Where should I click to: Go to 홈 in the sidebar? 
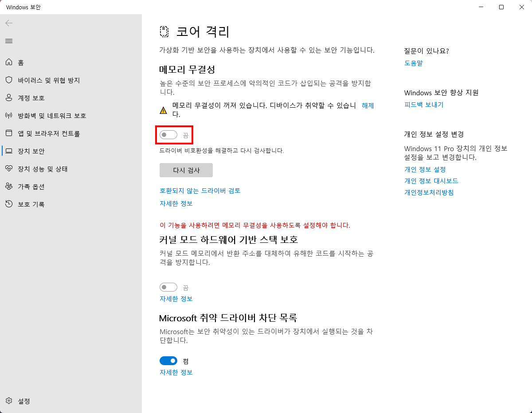(21, 62)
